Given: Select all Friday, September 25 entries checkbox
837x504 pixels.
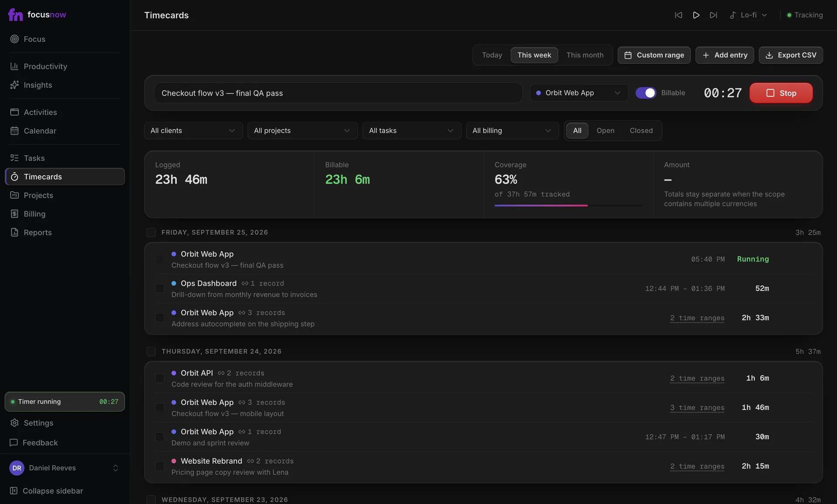Looking at the screenshot, I should tap(151, 232).
